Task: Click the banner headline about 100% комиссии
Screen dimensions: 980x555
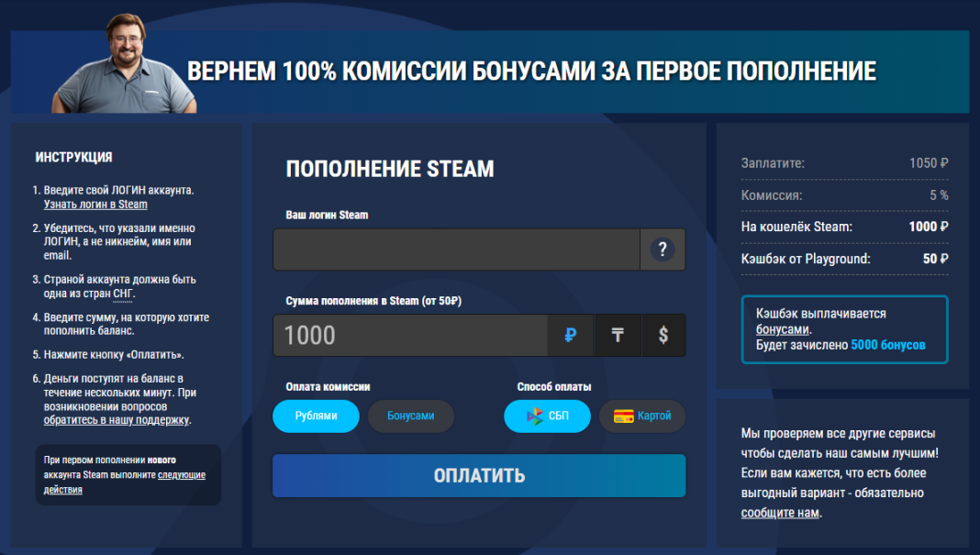Action: click(531, 72)
